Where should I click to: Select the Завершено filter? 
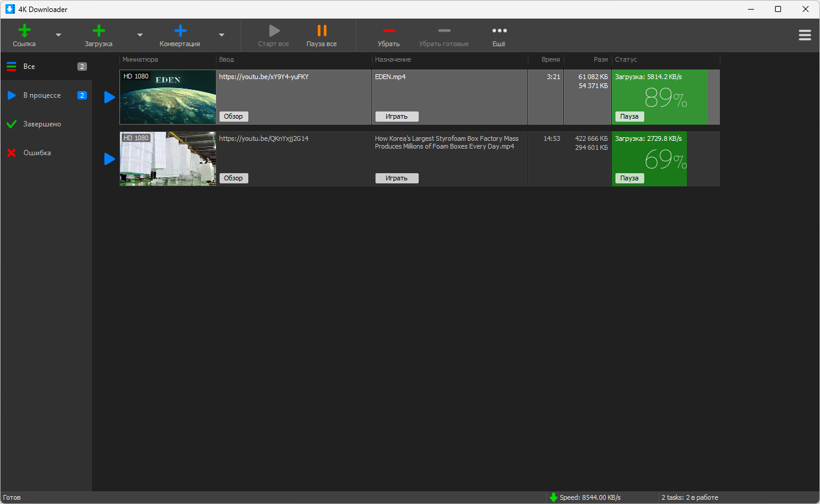tap(46, 124)
